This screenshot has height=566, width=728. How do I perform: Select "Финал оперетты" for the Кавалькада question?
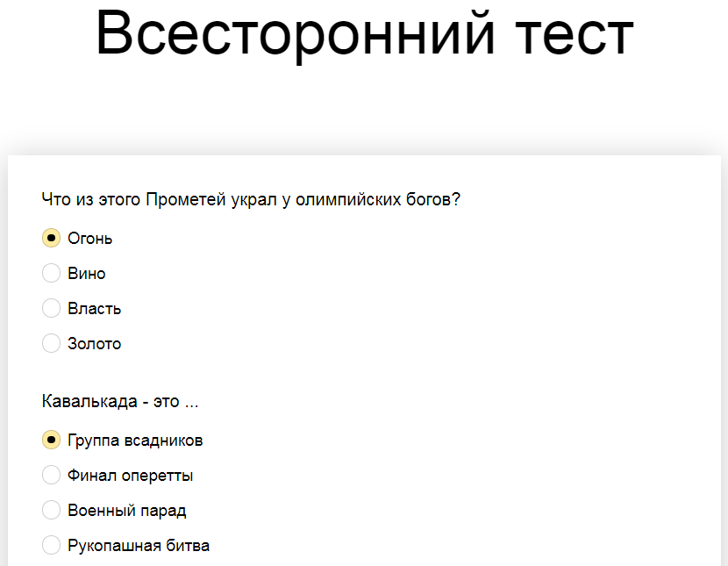(x=51, y=474)
